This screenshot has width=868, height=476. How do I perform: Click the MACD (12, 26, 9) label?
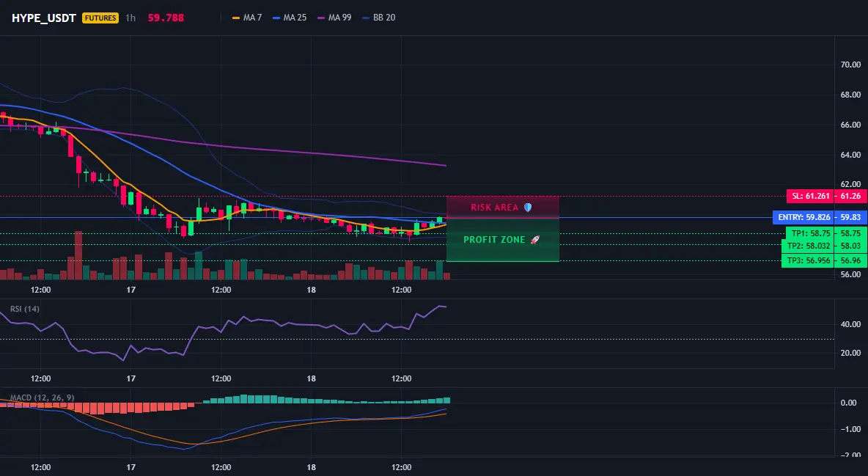click(x=42, y=398)
